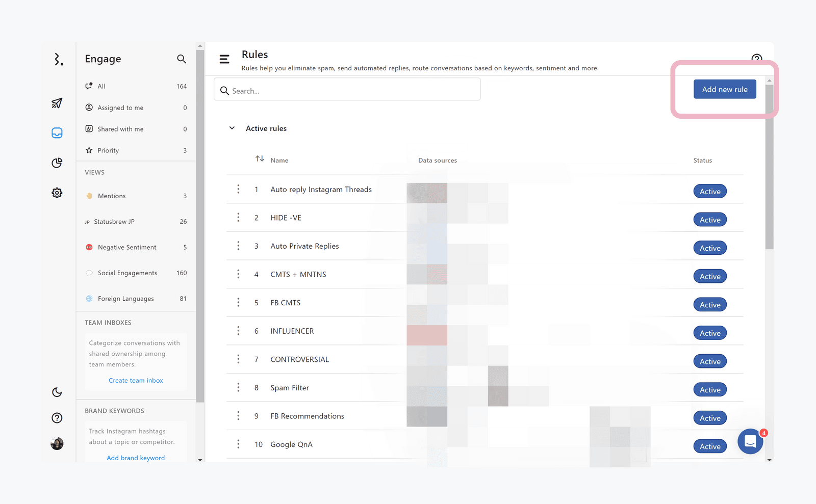Open options menu for HIDE -VE rule
Screen dimensions: 816x504
coord(238,218)
